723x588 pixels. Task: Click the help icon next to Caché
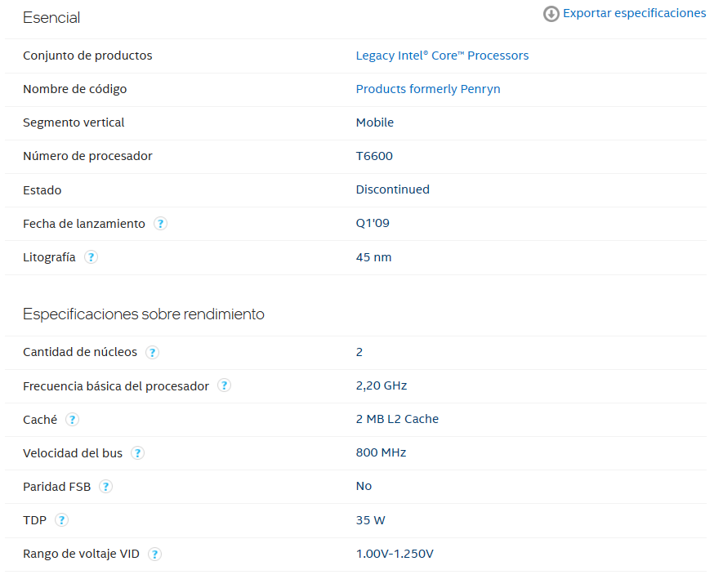click(x=73, y=420)
